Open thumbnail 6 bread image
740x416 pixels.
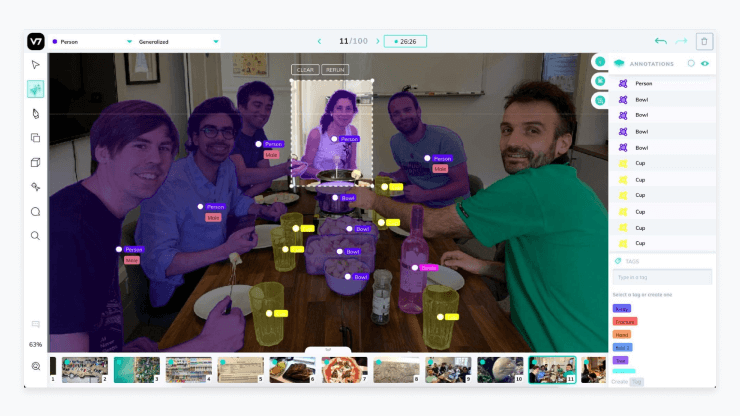pyautogui.click(x=293, y=370)
